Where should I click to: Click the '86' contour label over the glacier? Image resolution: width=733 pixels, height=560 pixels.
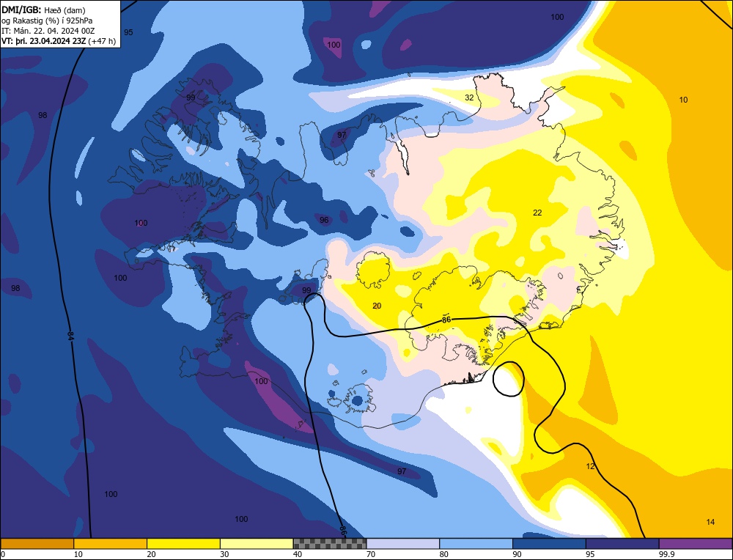pyautogui.click(x=446, y=320)
